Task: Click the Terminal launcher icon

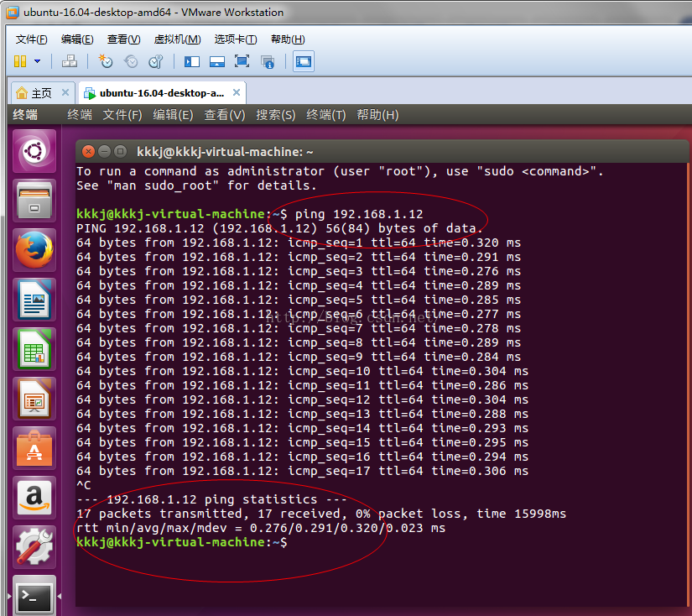Action: pos(34,596)
